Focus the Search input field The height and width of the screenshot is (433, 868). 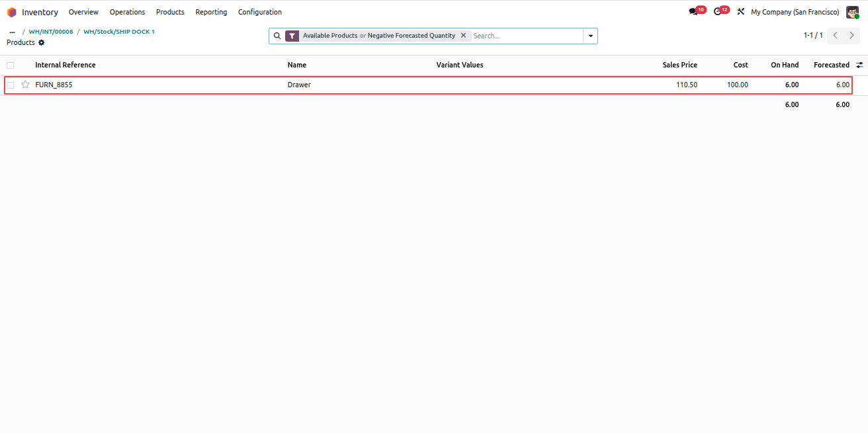[x=527, y=36]
